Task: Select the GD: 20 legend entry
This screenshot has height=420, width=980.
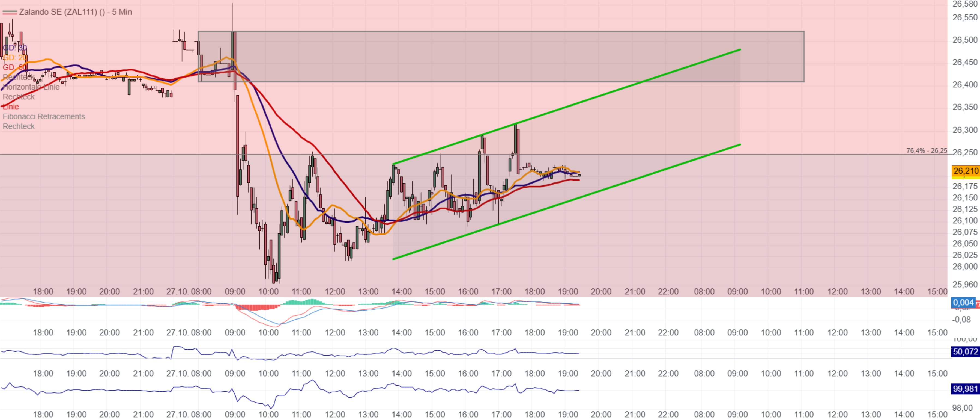Action: [14, 58]
